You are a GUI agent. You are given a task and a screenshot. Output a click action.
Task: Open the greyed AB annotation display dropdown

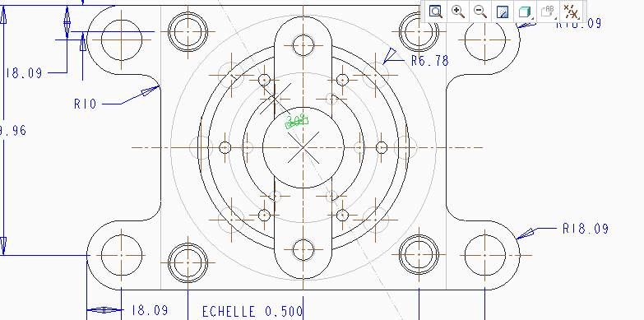pos(548,12)
